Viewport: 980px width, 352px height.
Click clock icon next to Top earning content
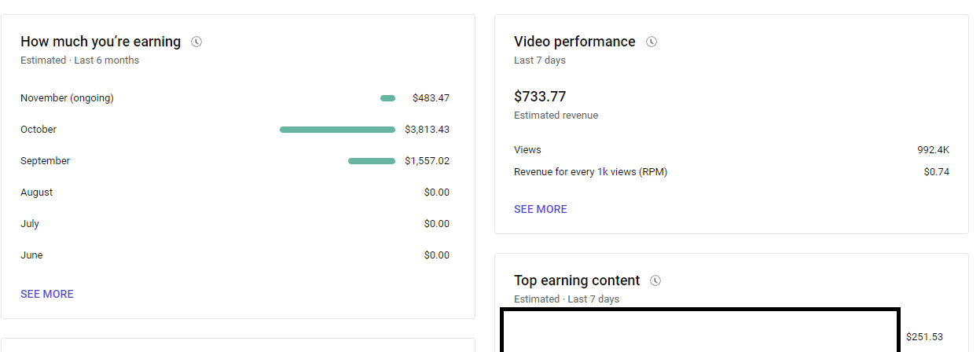coord(656,280)
